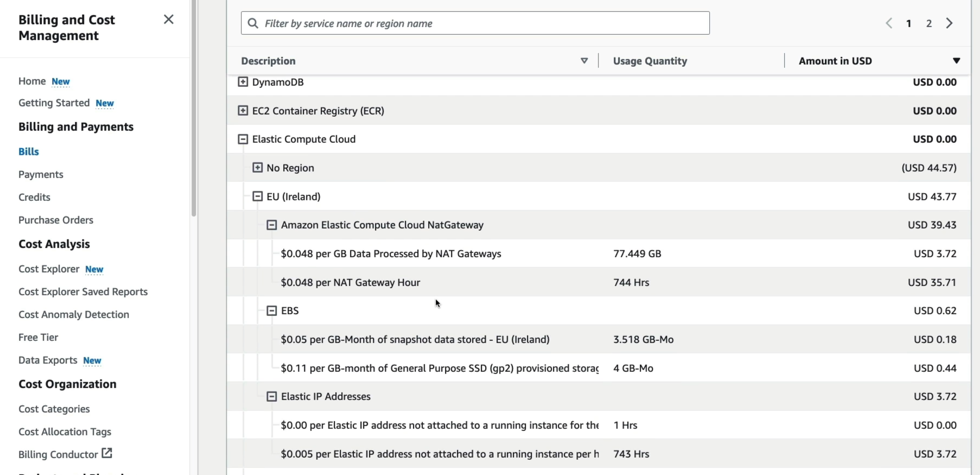This screenshot has height=475, width=980.
Task: Select '$0.00 per Elastic IP address' row text
Action: pos(440,425)
